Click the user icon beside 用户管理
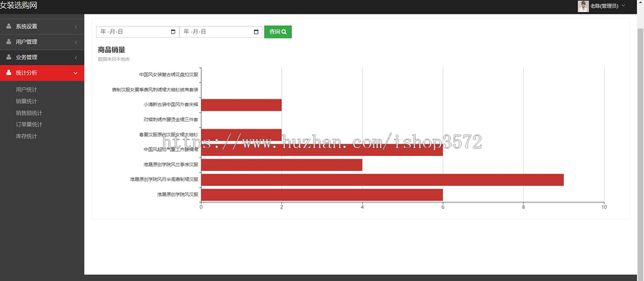The image size is (644, 281). (9, 42)
